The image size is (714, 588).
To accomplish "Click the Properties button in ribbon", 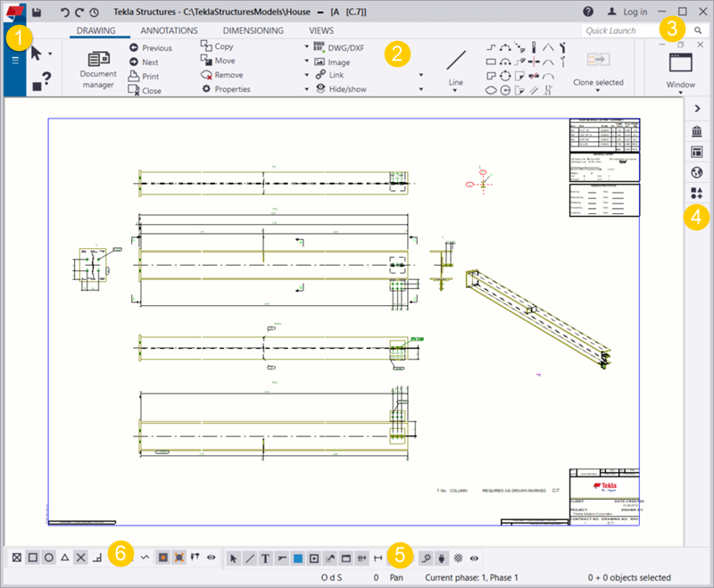I will coord(226,89).
